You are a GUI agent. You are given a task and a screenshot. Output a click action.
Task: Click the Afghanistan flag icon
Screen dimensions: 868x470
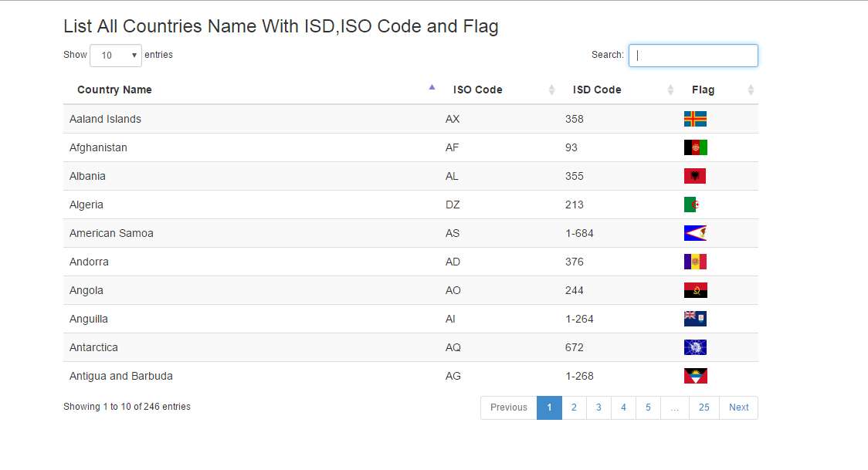[x=695, y=147]
